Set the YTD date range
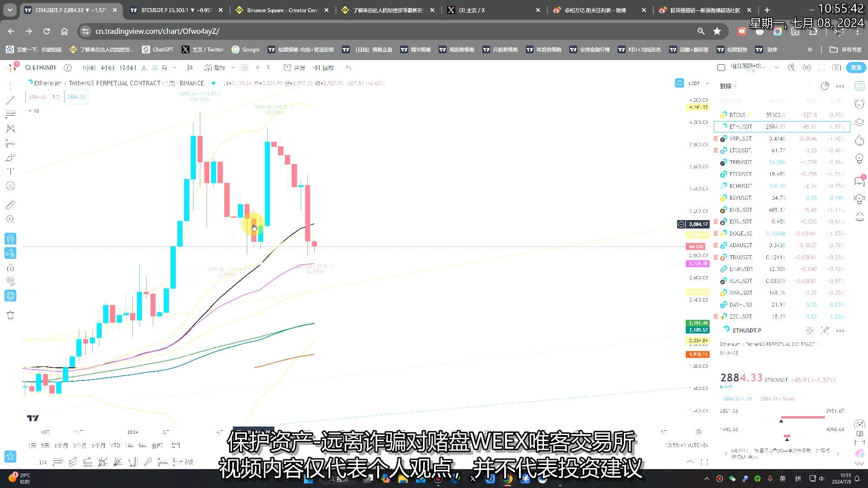The width and height of the screenshot is (868, 488). 115,446
